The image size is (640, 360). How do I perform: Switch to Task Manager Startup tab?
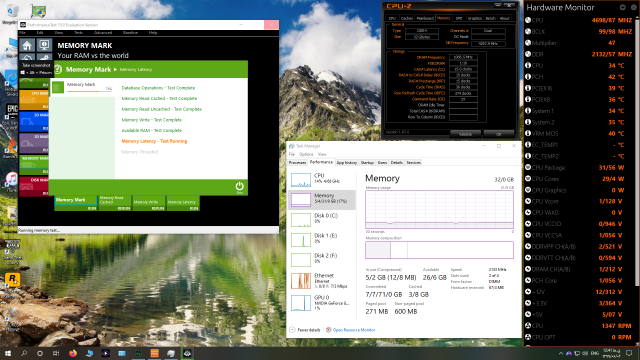point(367,162)
